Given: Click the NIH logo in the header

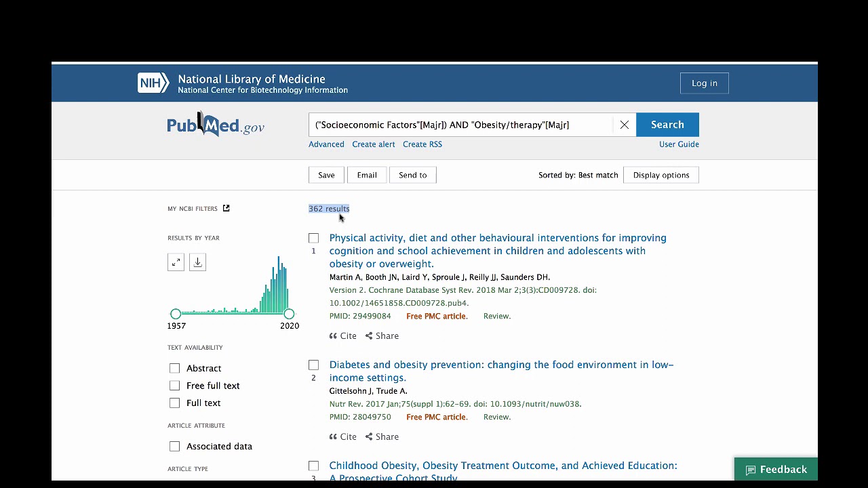Looking at the screenshot, I should (x=153, y=83).
